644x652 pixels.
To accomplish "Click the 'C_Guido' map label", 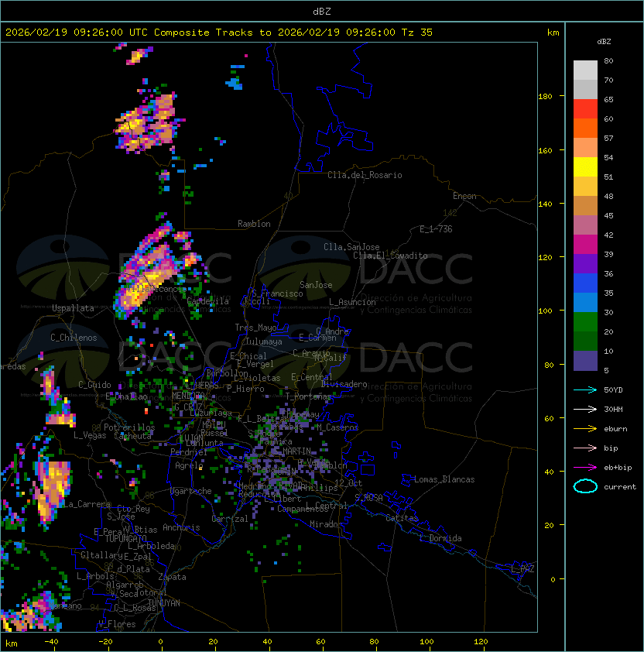I will pos(94,385).
